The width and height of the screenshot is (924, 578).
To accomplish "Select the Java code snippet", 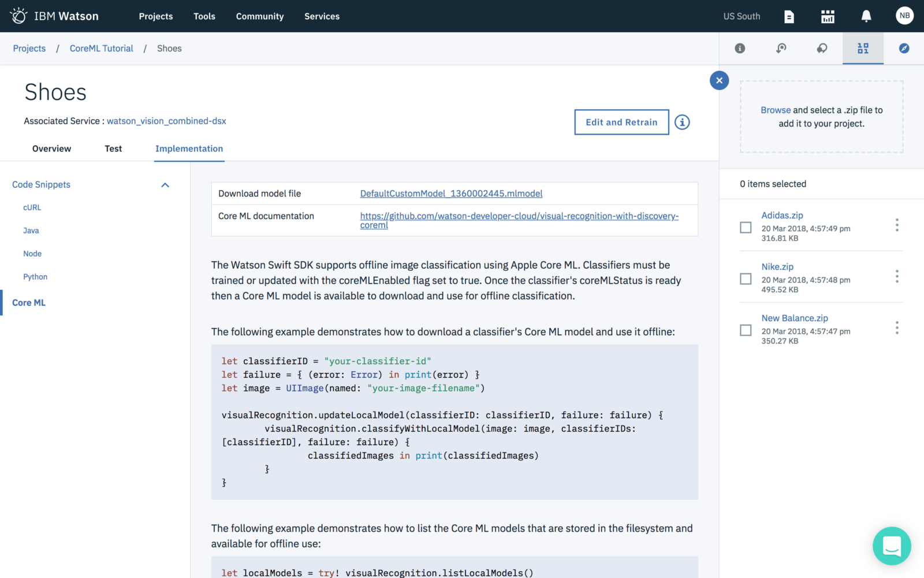I will point(31,231).
